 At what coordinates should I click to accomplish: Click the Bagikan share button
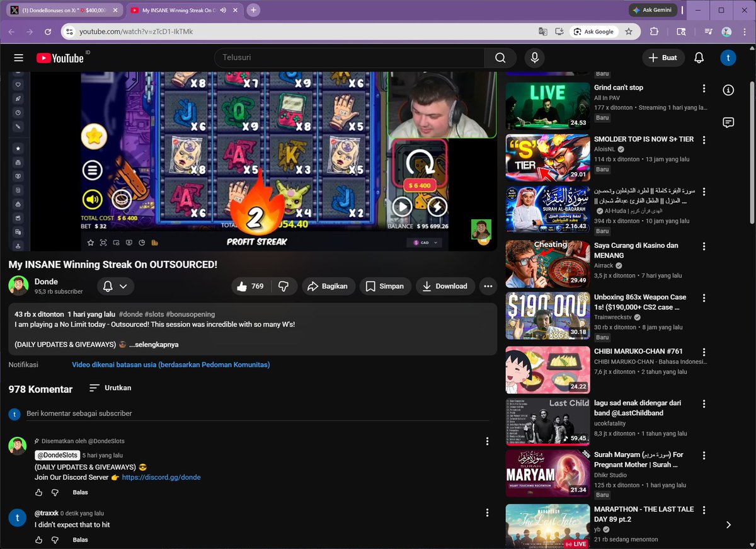click(x=328, y=286)
